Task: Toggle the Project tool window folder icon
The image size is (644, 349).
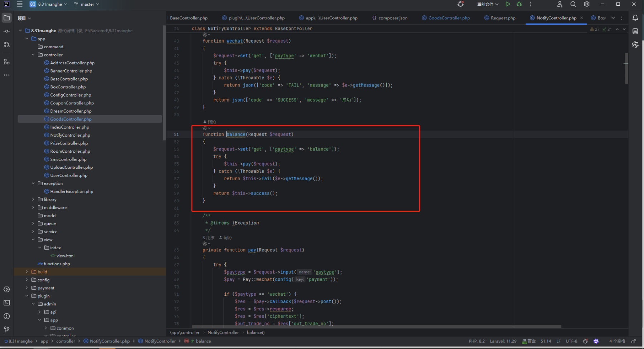Action: click(x=7, y=18)
